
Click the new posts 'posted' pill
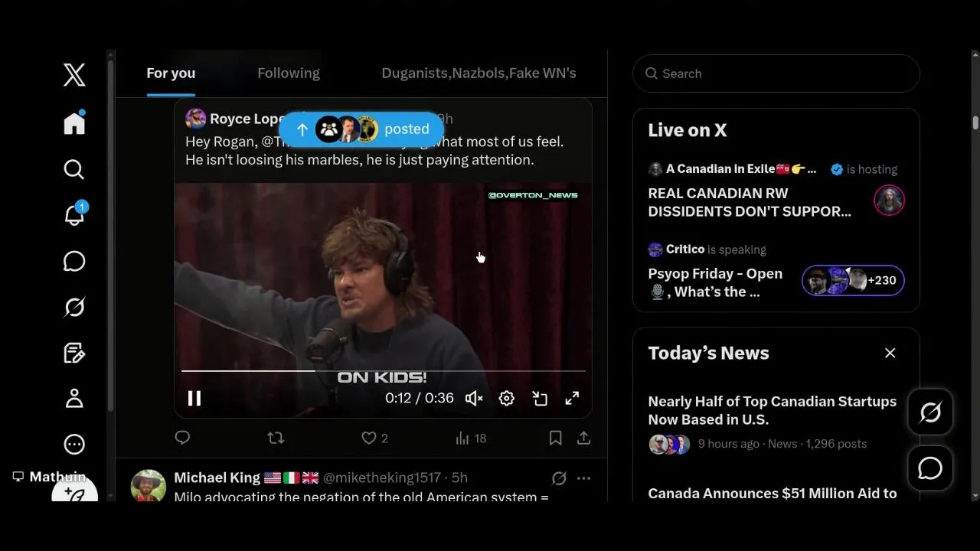click(x=361, y=129)
